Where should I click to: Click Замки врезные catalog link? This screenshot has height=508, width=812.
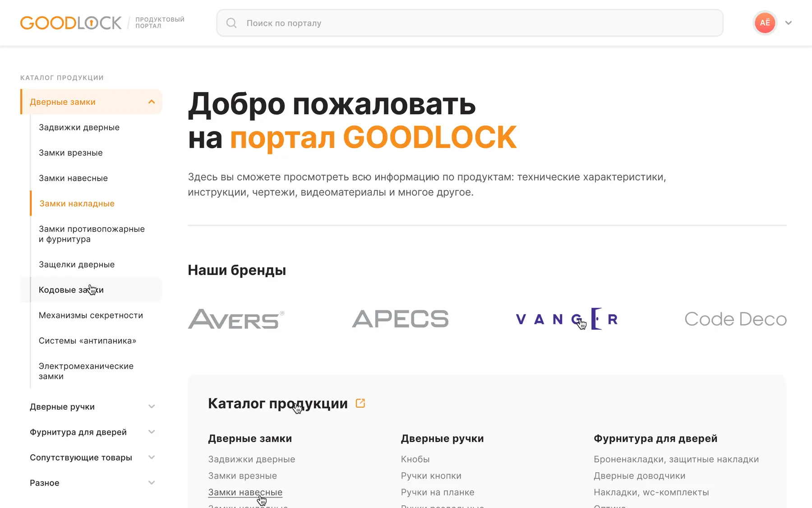click(x=243, y=476)
